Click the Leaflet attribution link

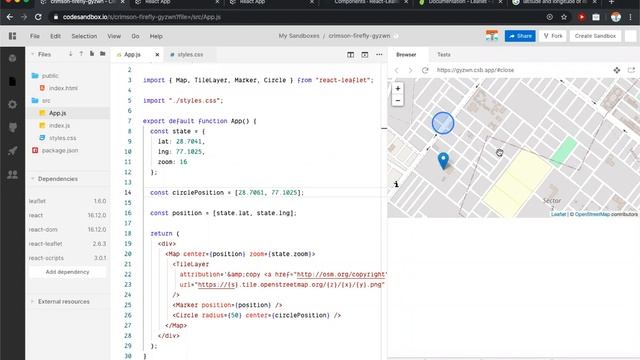[558, 214]
